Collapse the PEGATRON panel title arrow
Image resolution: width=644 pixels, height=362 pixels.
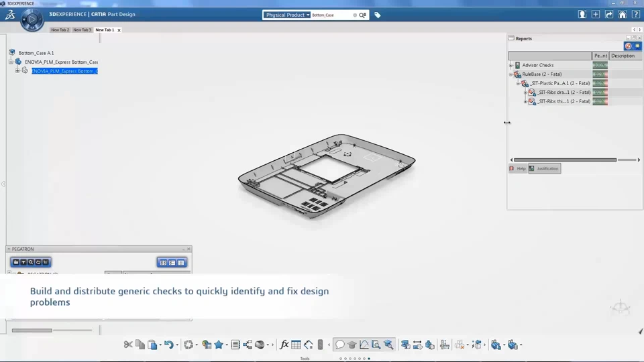click(9, 249)
